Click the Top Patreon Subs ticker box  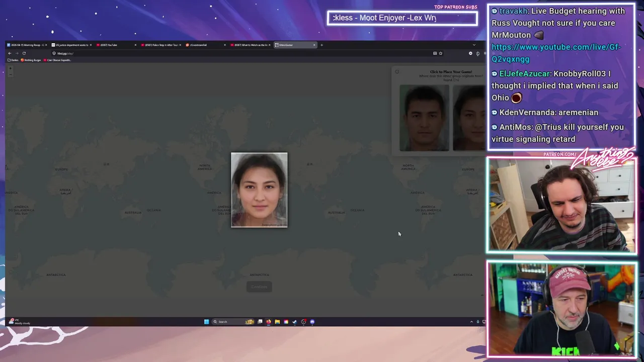(x=402, y=18)
